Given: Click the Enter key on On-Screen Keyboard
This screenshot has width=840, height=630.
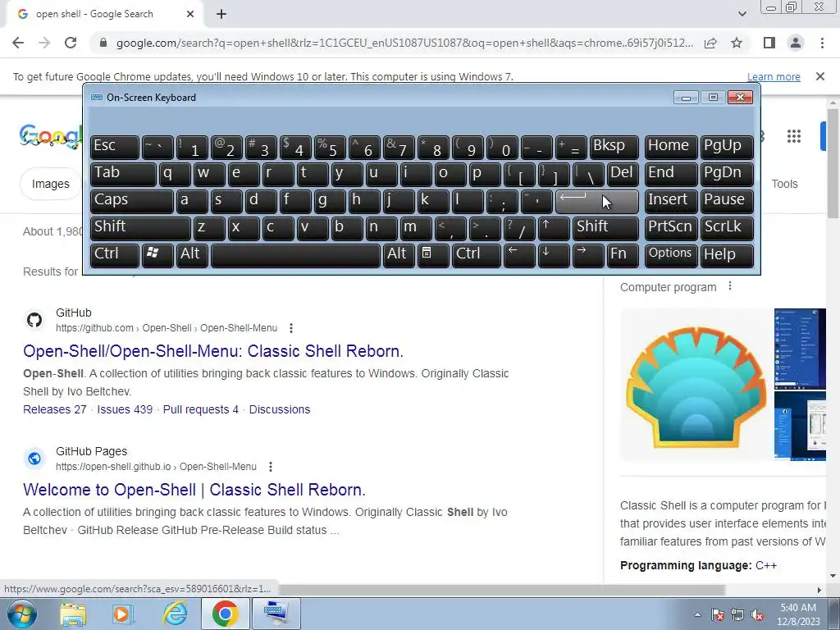Looking at the screenshot, I should click(x=597, y=201).
